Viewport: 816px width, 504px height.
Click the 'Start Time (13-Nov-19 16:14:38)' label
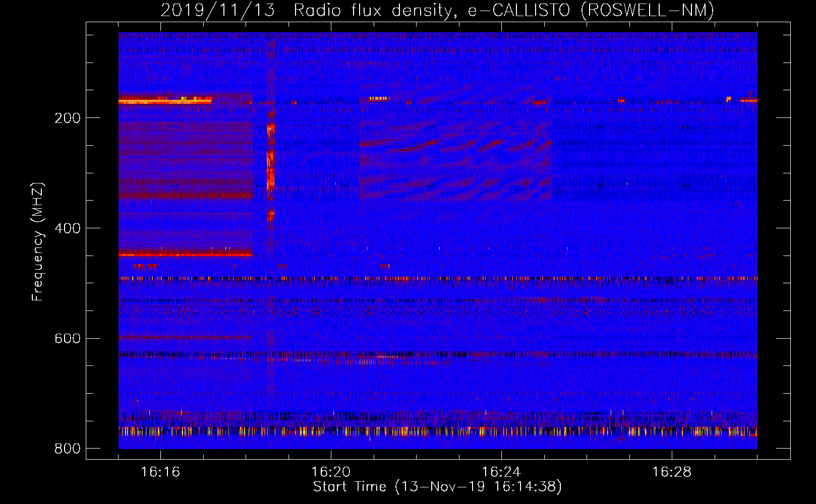point(437,487)
